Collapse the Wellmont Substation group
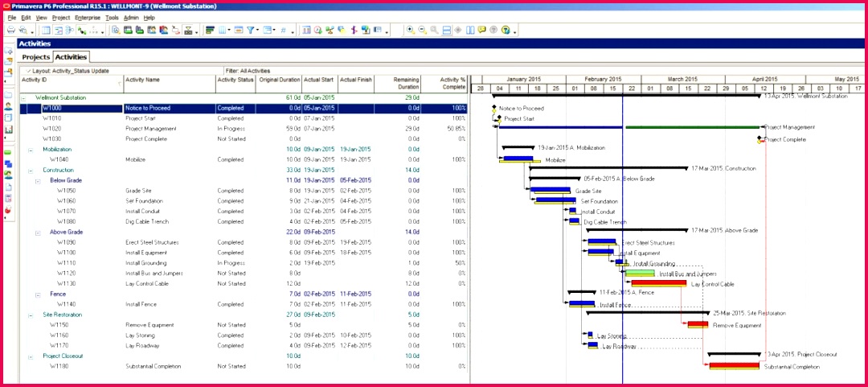 (x=23, y=97)
